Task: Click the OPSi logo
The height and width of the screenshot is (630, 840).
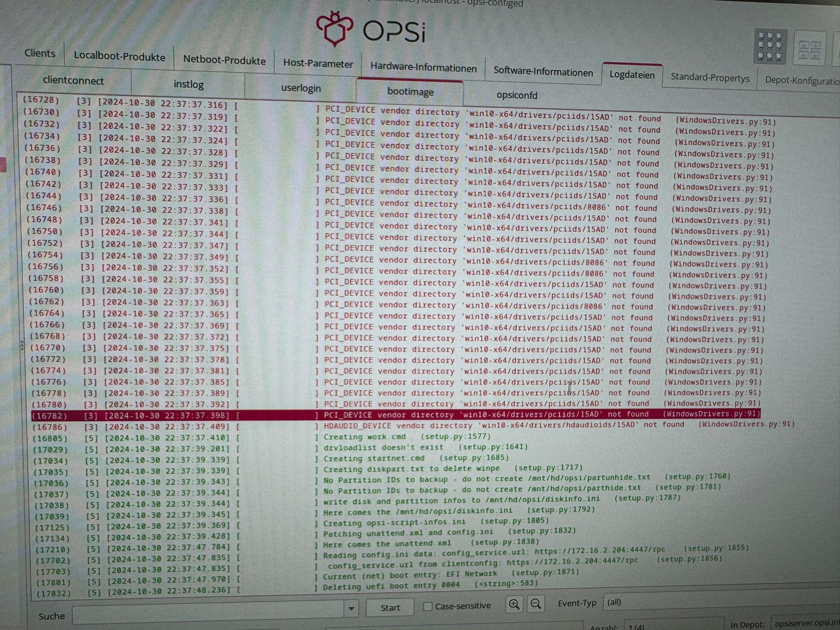Action: [371, 29]
